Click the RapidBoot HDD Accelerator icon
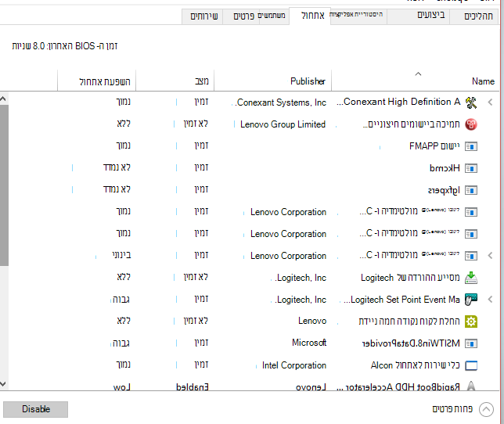 point(471,386)
